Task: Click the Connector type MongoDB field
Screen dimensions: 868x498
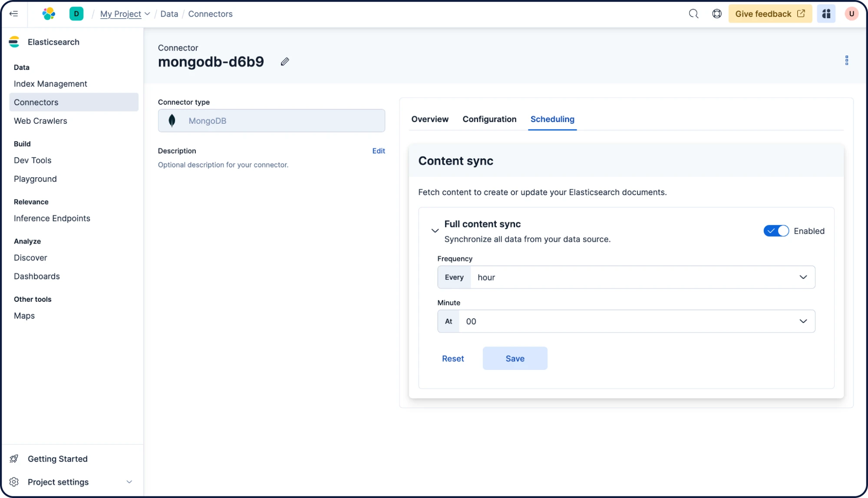Action: tap(271, 121)
